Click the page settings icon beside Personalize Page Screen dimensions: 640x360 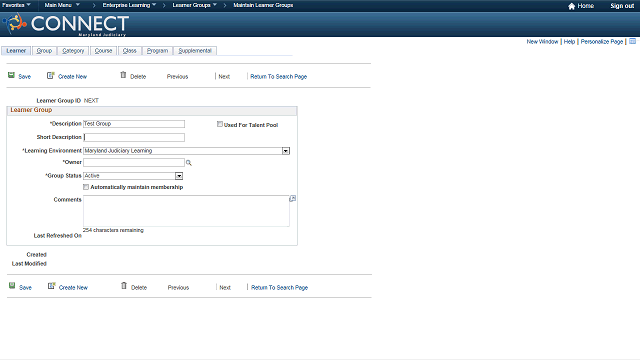tap(633, 41)
